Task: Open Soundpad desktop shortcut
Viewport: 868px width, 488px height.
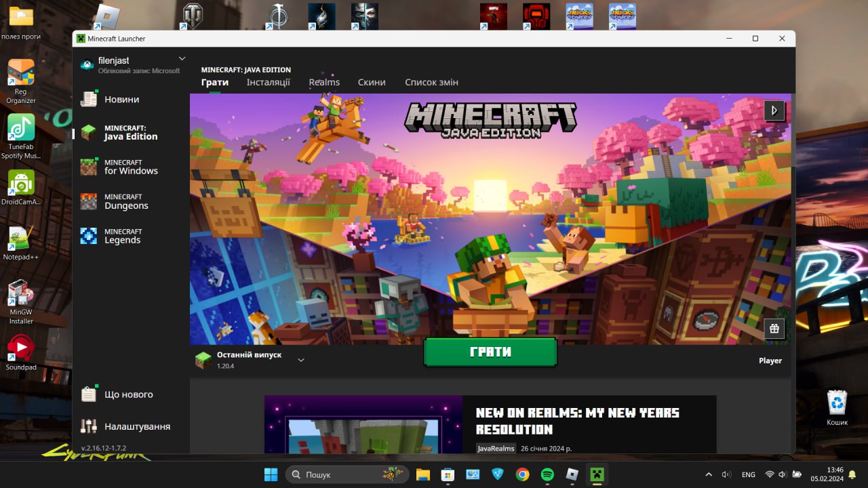Action: (x=21, y=353)
